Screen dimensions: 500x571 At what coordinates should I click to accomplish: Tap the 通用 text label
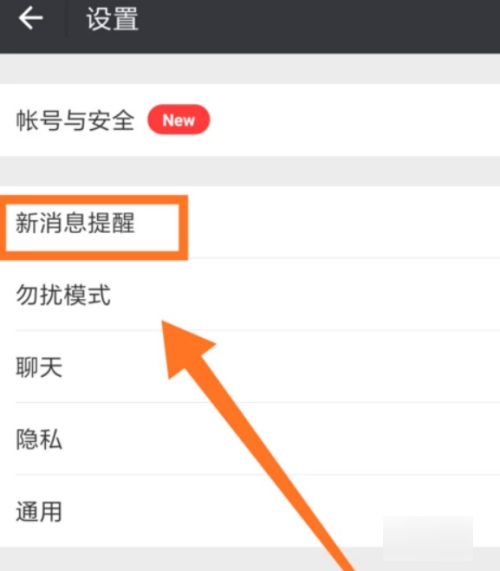[x=39, y=511]
